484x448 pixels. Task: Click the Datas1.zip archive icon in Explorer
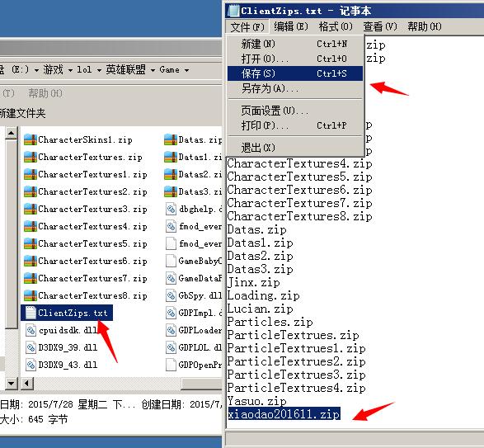point(171,157)
